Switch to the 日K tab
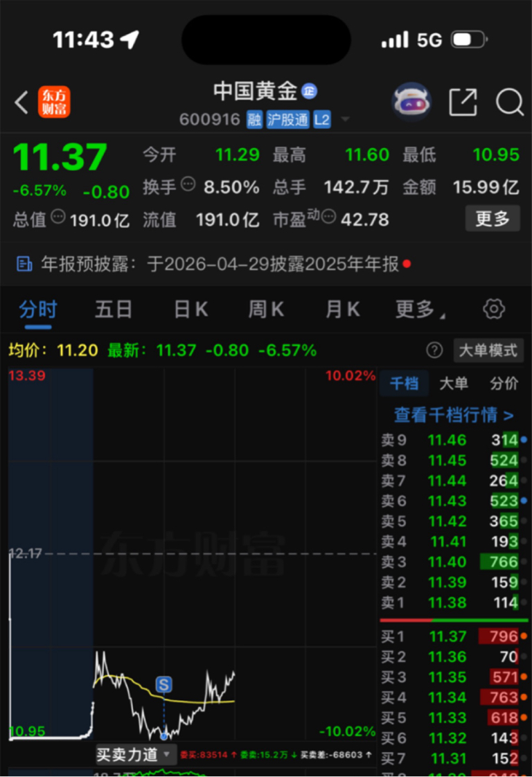Image resolution: width=532 pixels, height=777 pixels. (x=191, y=310)
